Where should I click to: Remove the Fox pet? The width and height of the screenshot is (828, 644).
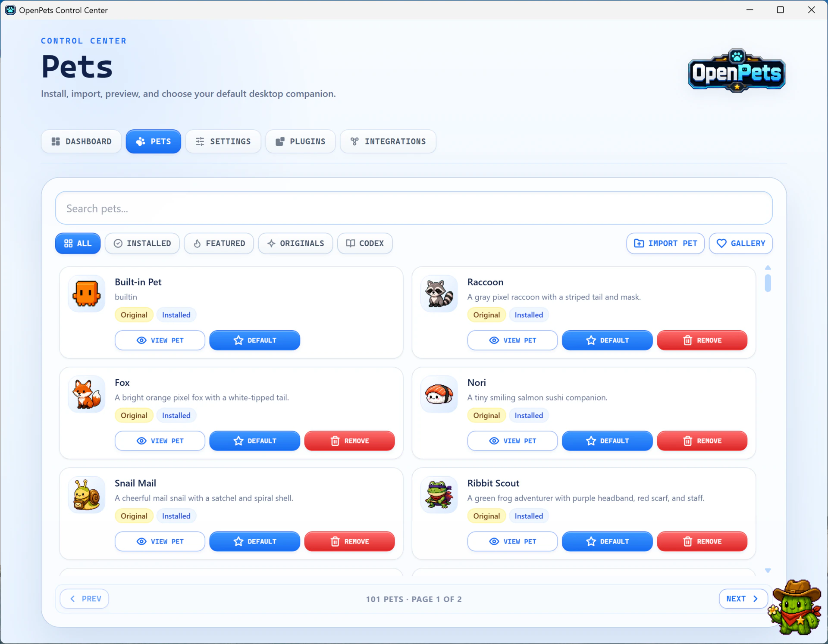coord(349,441)
